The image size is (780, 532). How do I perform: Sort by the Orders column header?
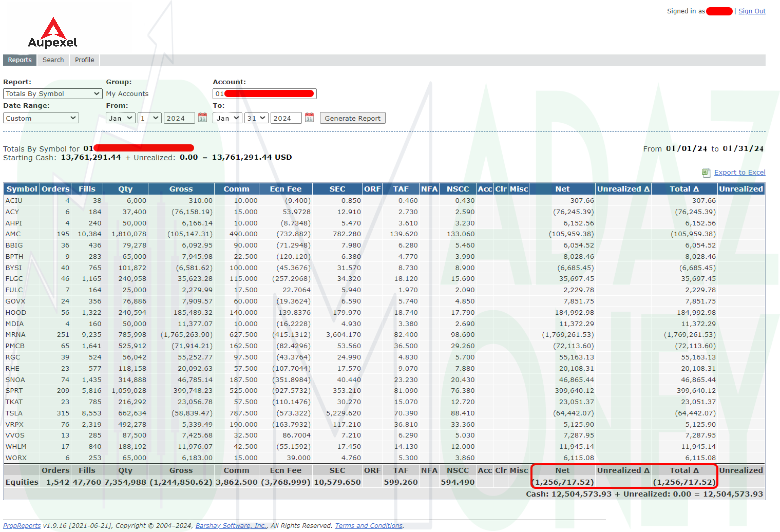(55, 189)
